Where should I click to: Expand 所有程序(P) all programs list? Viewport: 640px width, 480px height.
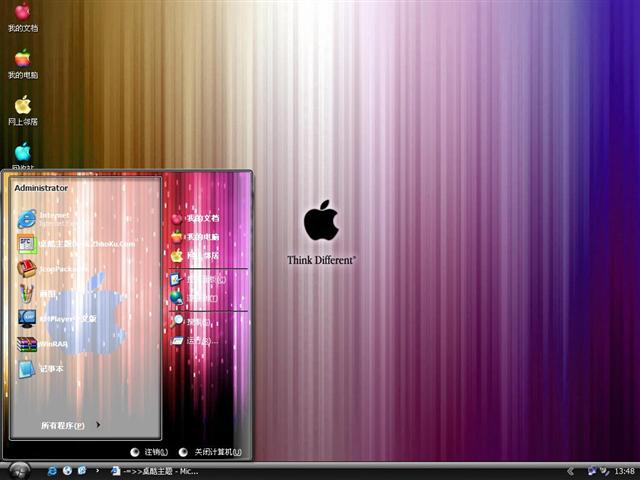[x=71, y=425]
